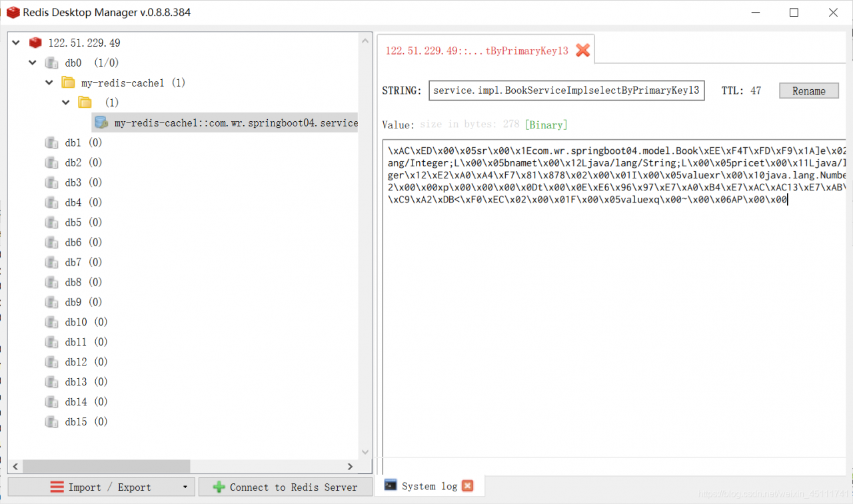Click the db15 database icon
The image size is (853, 504).
coord(52,422)
